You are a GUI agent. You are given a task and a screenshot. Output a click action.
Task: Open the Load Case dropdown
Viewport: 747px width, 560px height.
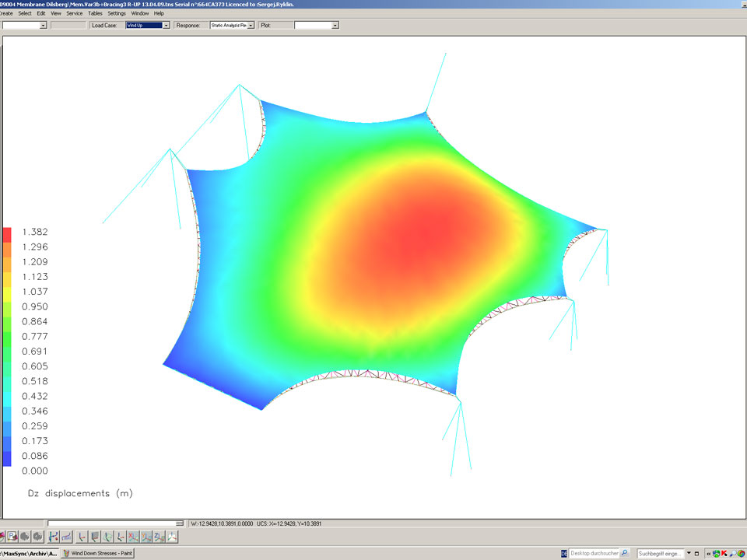pos(167,26)
